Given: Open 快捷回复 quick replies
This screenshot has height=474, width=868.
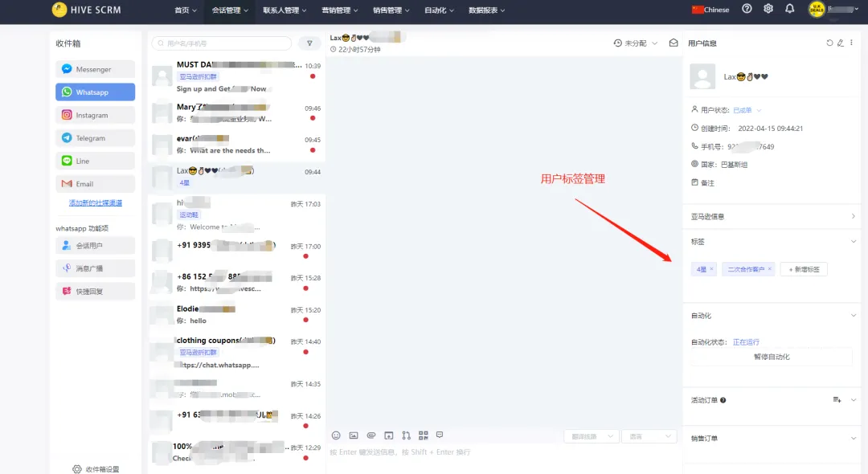Looking at the screenshot, I should tap(95, 291).
